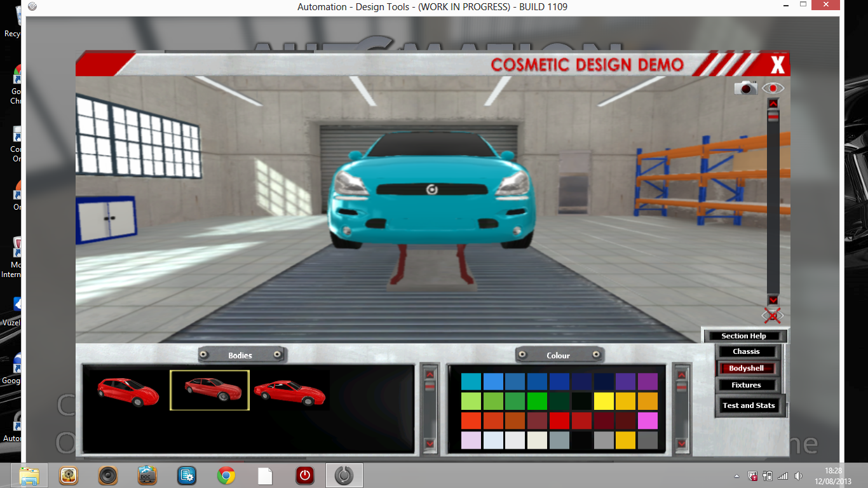868x488 pixels.
Task: Click the turquoise car in the garage view
Action: tap(431, 190)
